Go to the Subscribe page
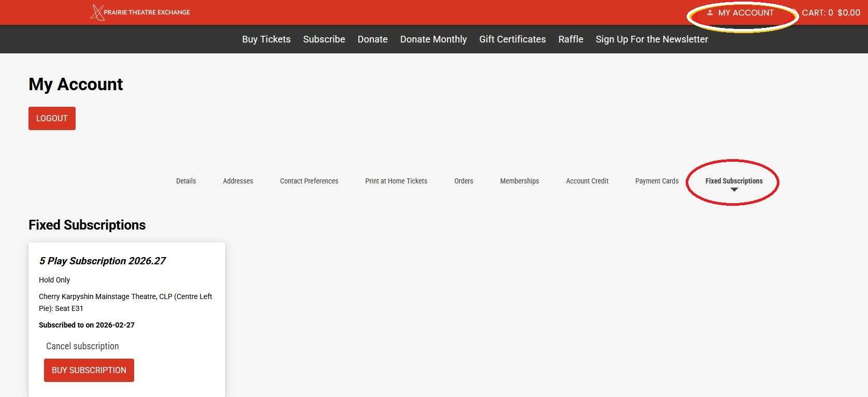868x397 pixels. click(x=324, y=39)
